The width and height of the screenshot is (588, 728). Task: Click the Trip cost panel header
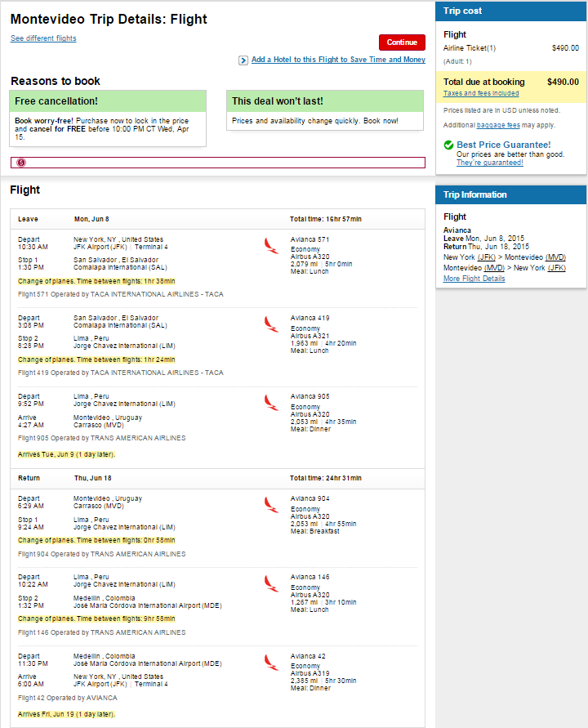[511, 11]
